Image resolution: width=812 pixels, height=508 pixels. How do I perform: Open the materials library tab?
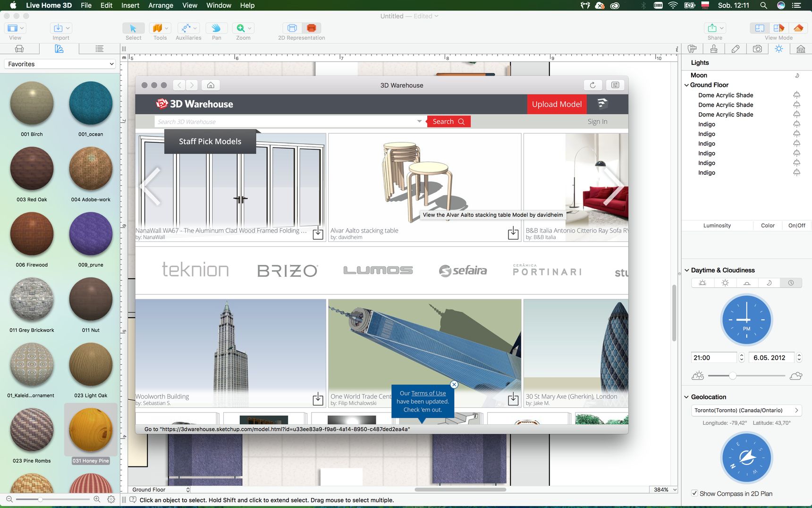point(59,49)
